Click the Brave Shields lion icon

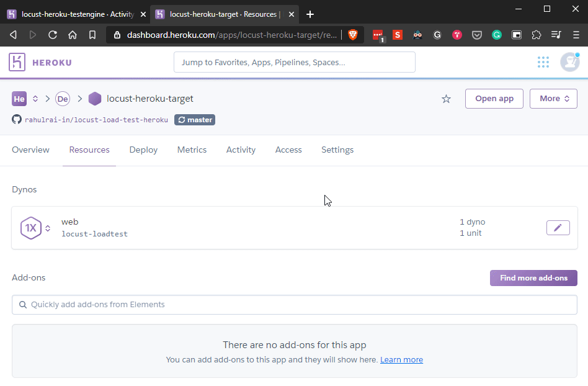(353, 35)
